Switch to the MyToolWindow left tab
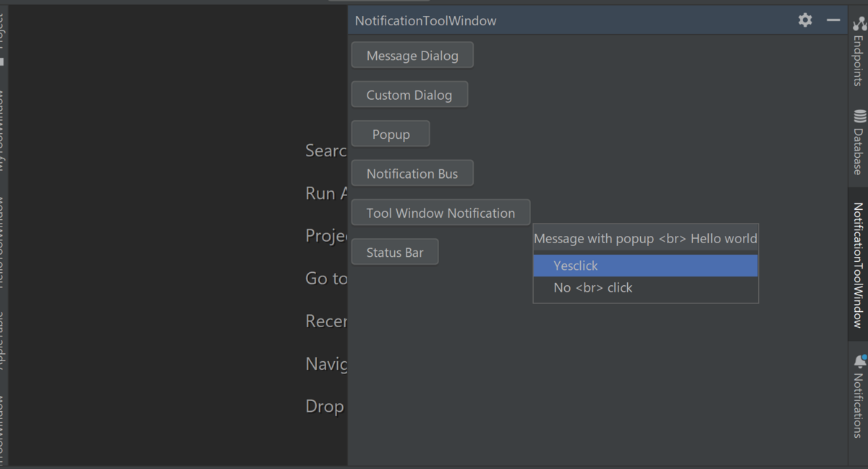 tap(2, 130)
